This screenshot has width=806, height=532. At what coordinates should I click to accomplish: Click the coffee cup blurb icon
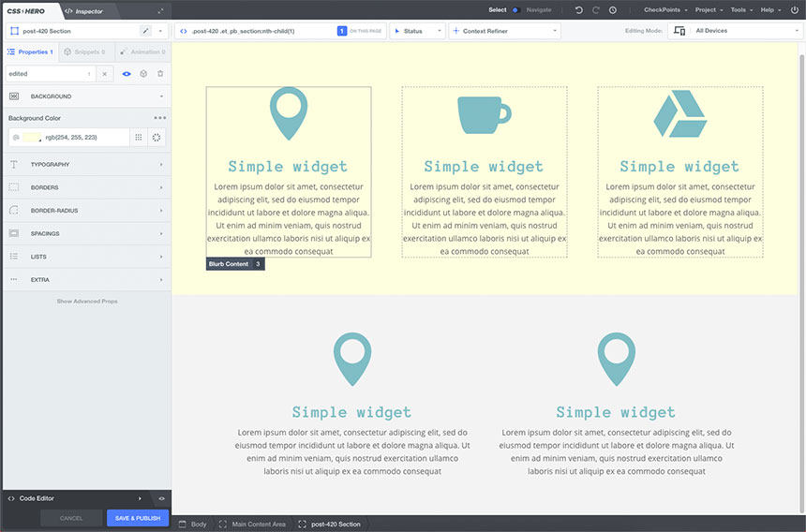point(485,115)
